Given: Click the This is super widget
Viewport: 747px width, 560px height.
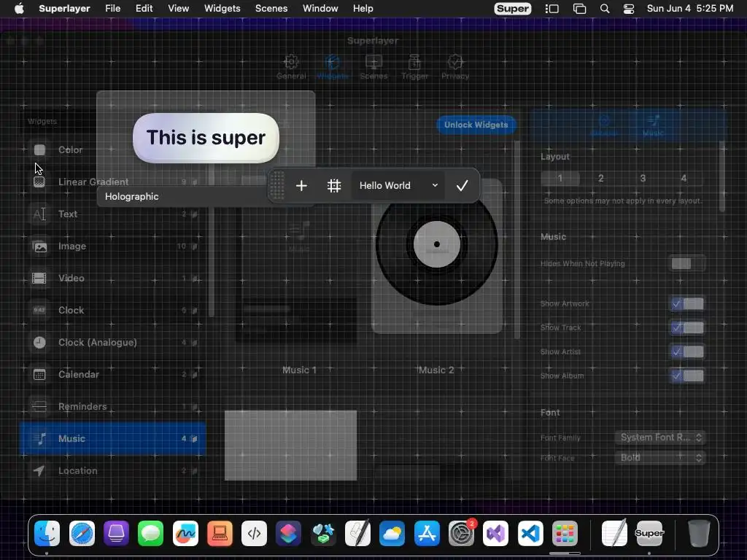Looking at the screenshot, I should (206, 138).
